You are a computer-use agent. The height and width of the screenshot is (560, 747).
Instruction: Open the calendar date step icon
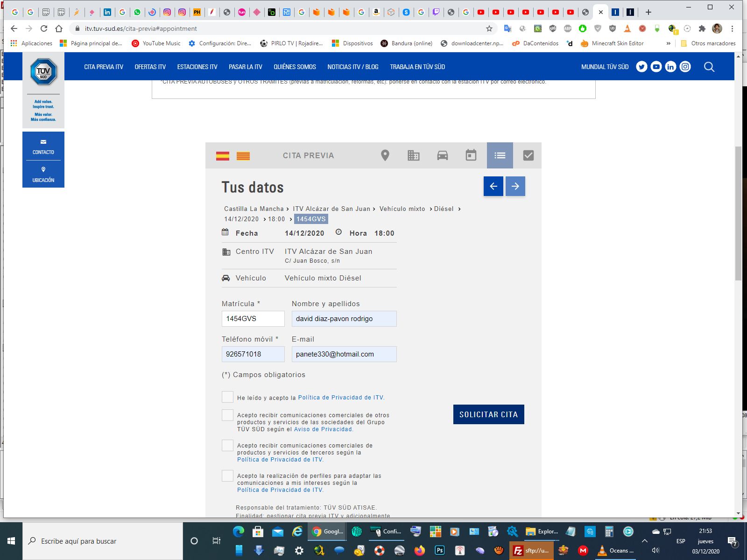[471, 155]
